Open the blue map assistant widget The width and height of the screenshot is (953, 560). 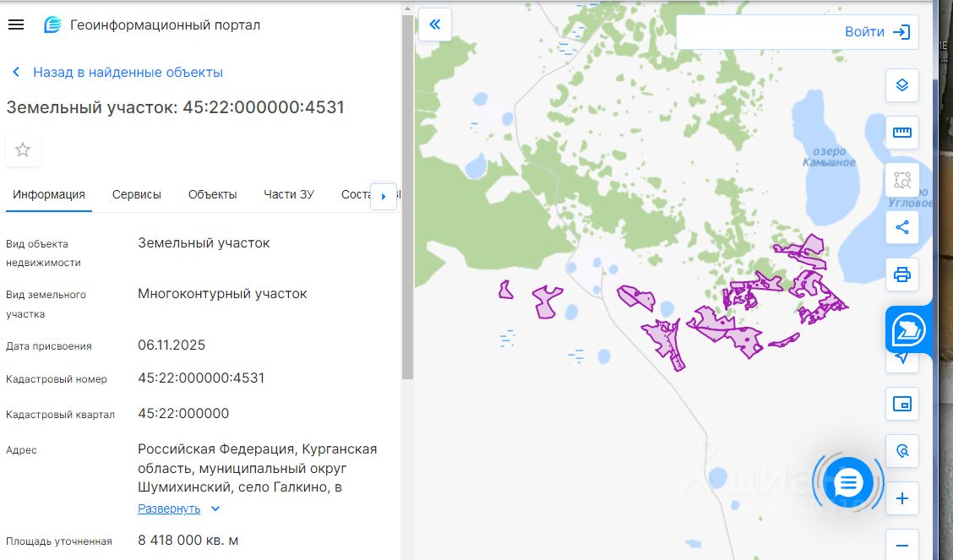pyautogui.click(x=908, y=329)
